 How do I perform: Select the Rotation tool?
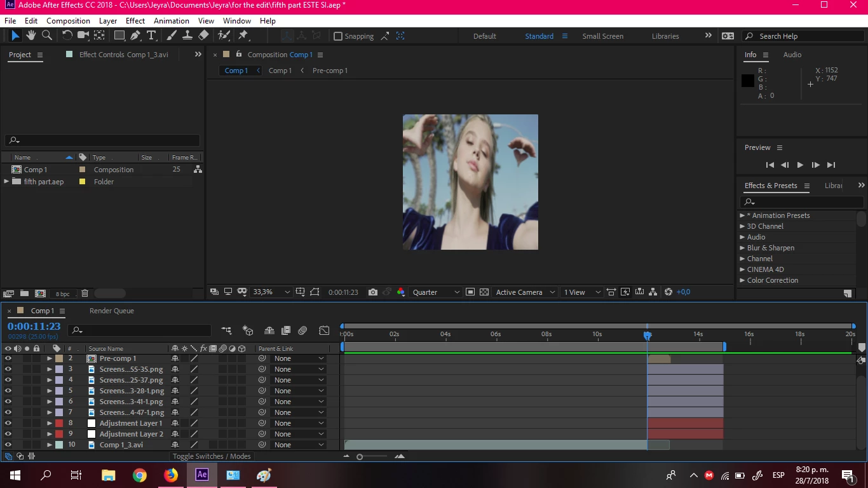67,36
